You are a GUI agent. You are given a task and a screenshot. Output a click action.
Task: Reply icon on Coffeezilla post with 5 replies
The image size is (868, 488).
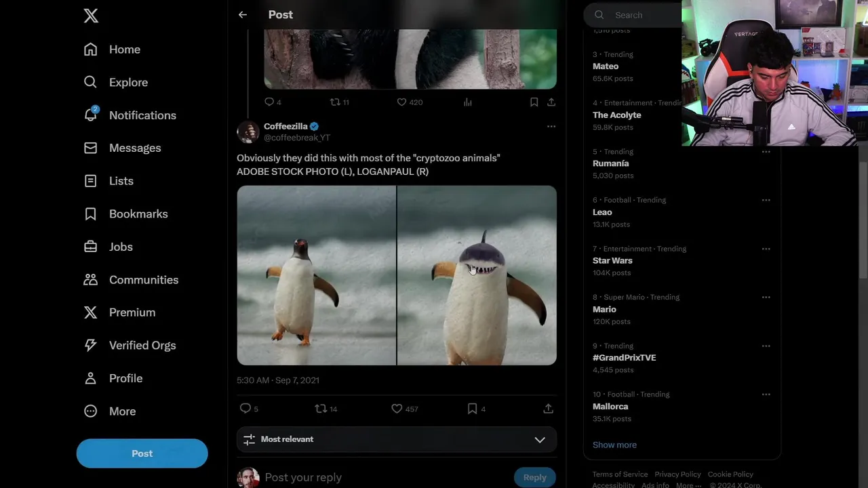(x=245, y=408)
